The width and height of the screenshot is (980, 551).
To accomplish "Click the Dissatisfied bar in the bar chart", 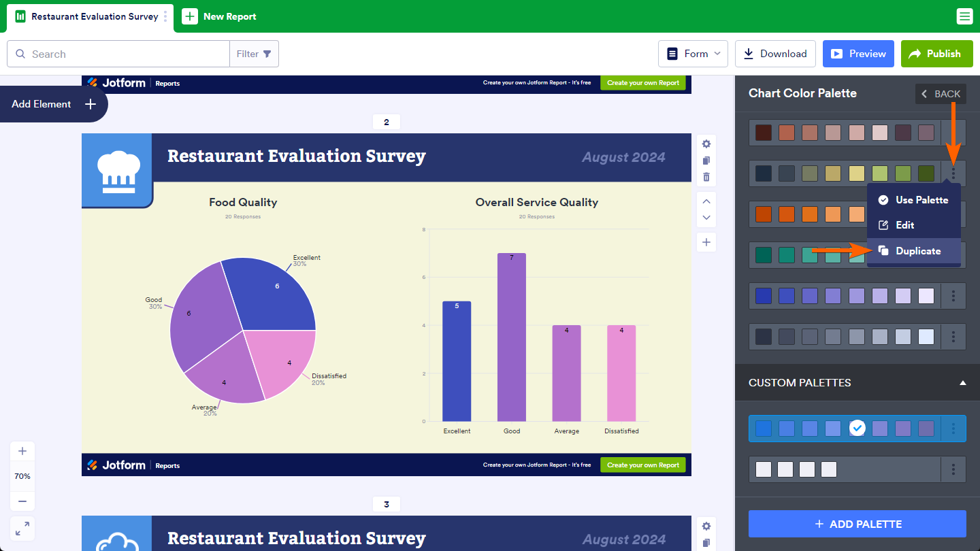I will [x=621, y=373].
